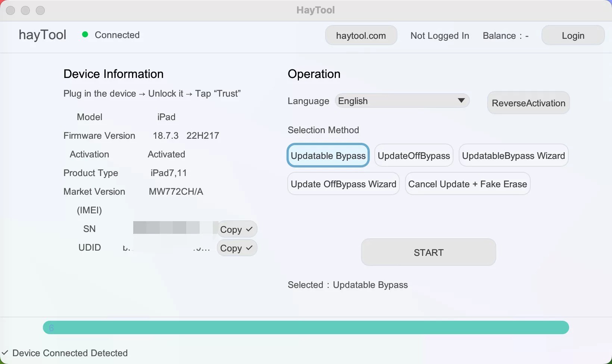Choose the UpdatableBypass Wizard option

point(513,156)
